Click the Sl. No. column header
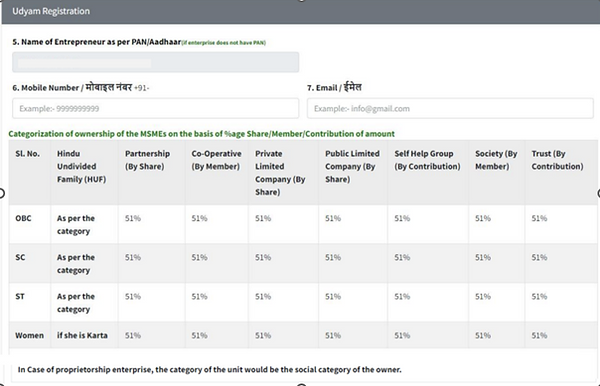 [x=28, y=153]
